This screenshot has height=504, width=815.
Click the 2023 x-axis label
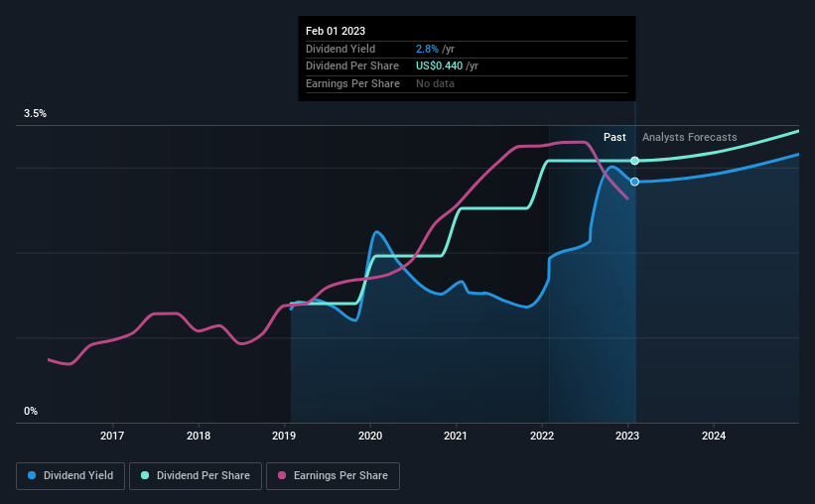pos(627,436)
